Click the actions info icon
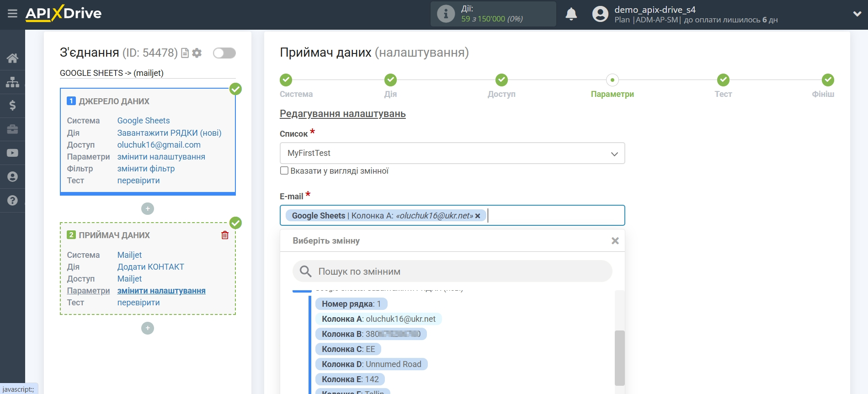The width and height of the screenshot is (868, 394). [446, 14]
